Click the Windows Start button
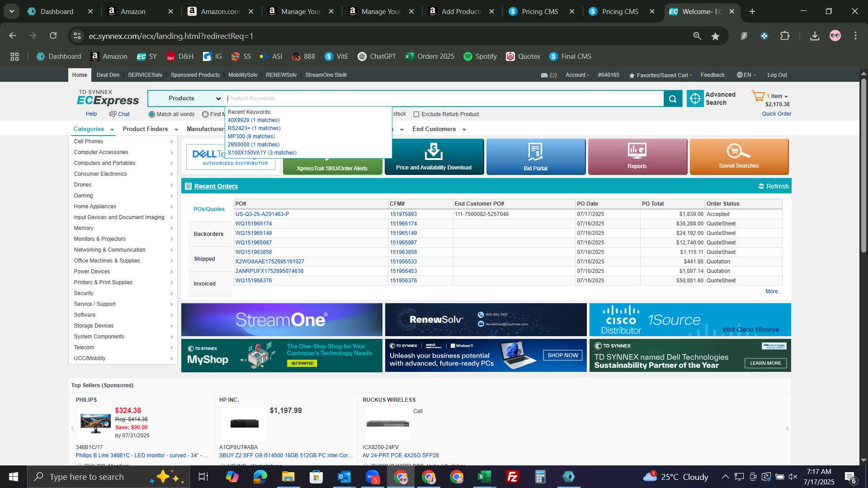Image resolution: width=868 pixels, height=488 pixels. click(14, 477)
